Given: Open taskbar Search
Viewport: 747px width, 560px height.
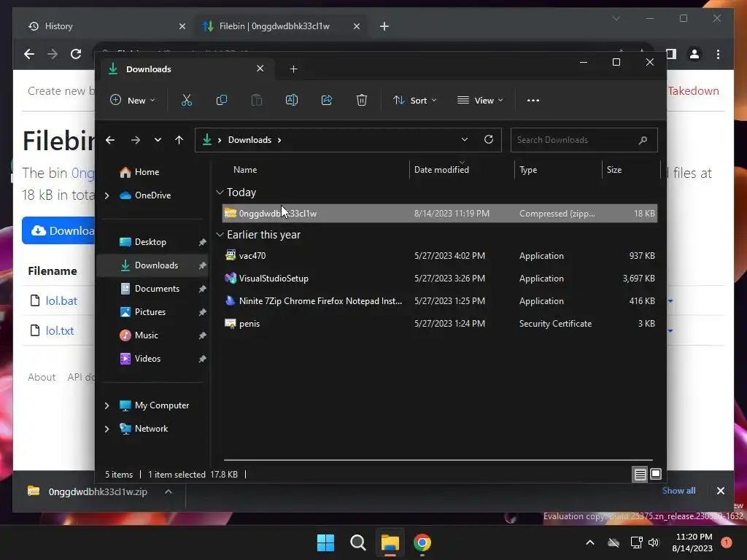Looking at the screenshot, I should pos(357,542).
